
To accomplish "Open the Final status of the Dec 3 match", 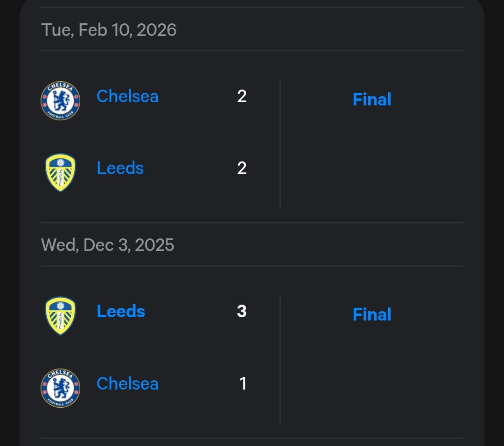I will click(372, 314).
